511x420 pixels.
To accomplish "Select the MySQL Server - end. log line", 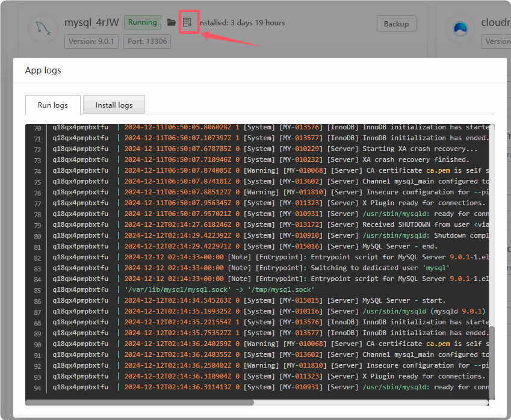I will point(400,246).
